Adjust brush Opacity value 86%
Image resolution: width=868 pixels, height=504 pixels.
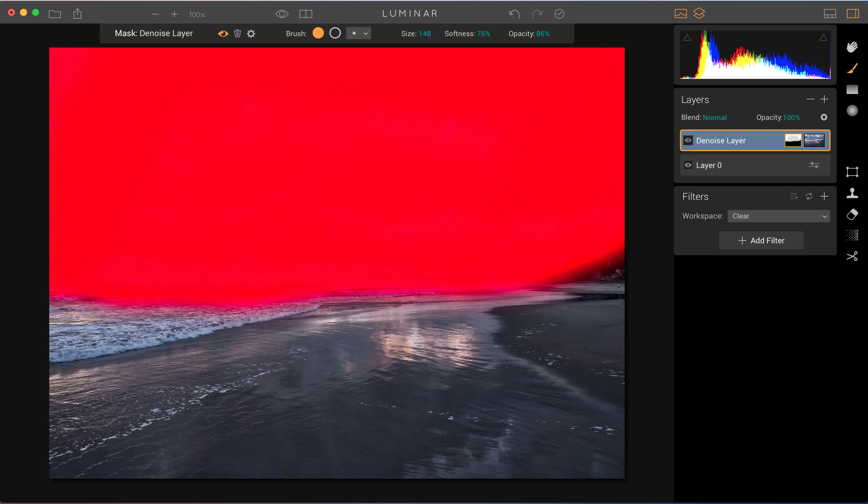543,34
